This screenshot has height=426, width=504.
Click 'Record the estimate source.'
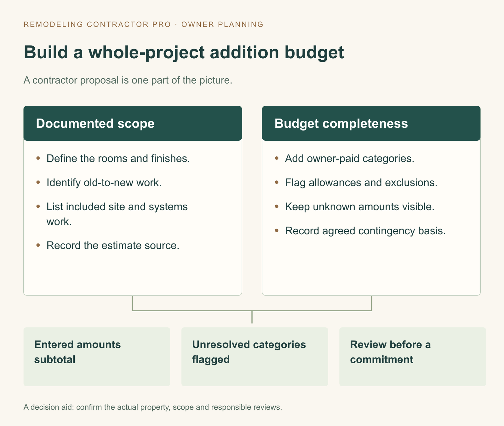113,245
